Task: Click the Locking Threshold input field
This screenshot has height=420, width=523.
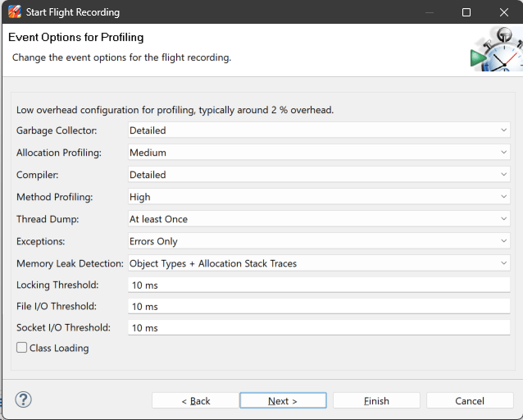Action: 319,285
